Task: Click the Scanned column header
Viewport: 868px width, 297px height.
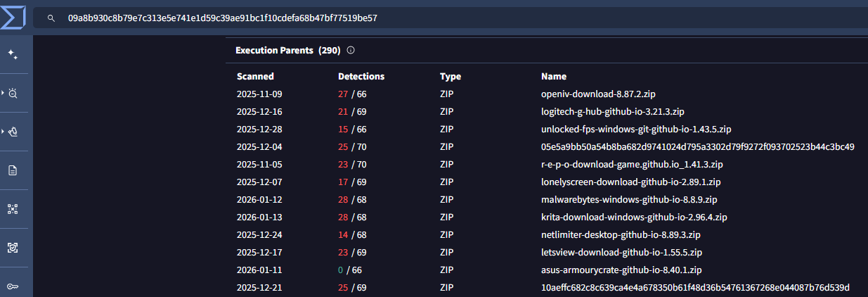Action: point(255,77)
